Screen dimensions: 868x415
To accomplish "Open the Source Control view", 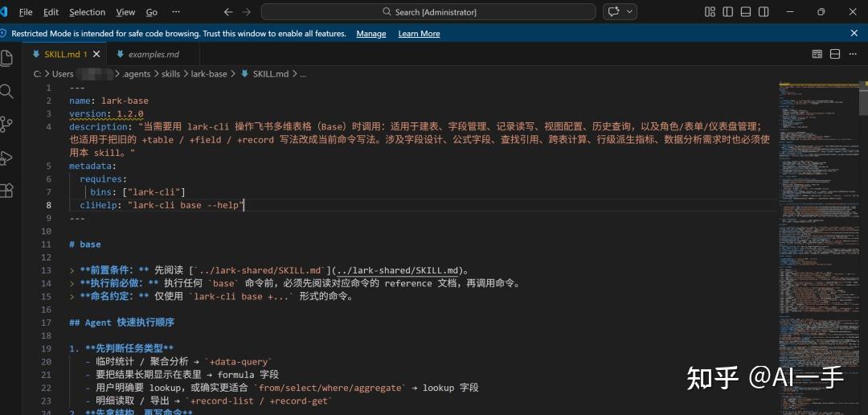I will pyautogui.click(x=6, y=125).
